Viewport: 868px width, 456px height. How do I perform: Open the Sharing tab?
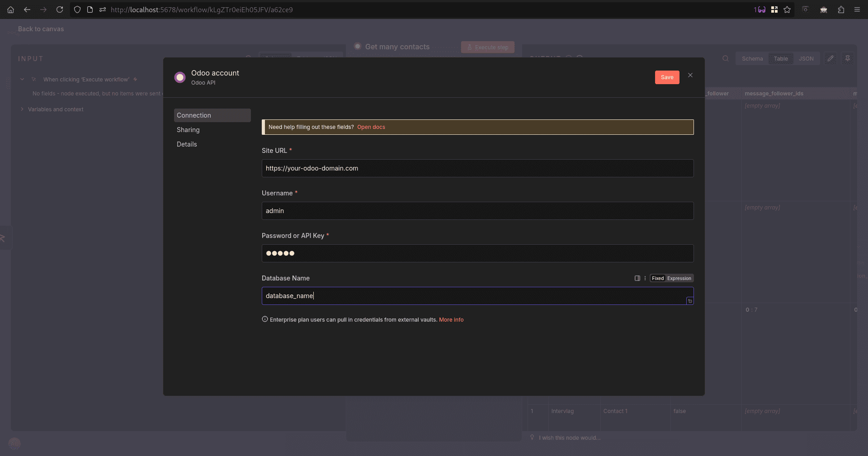(x=188, y=130)
